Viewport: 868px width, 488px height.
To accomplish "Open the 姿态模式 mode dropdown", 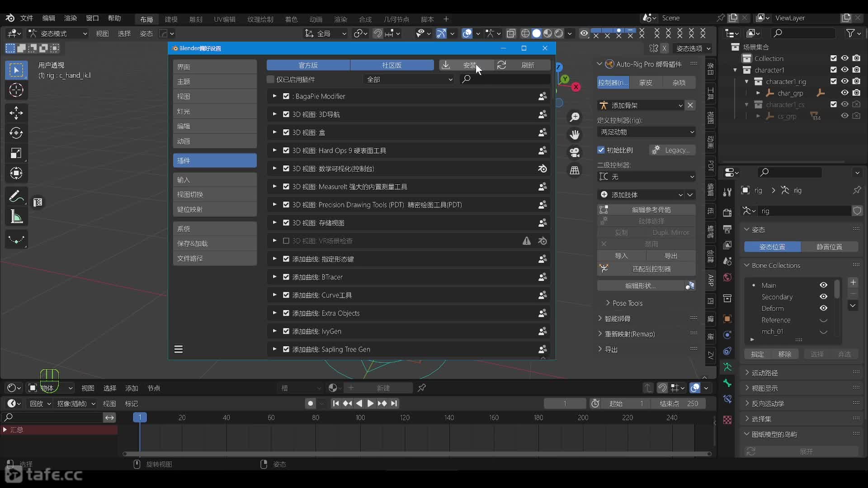I will coord(57,33).
